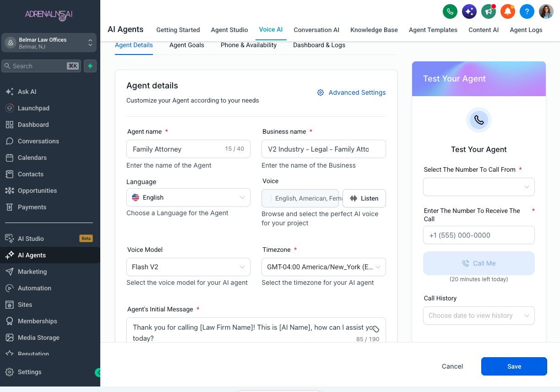Viewport: 560px width, 392px height.
Task: Select the Voice AI tab
Action: [271, 29]
